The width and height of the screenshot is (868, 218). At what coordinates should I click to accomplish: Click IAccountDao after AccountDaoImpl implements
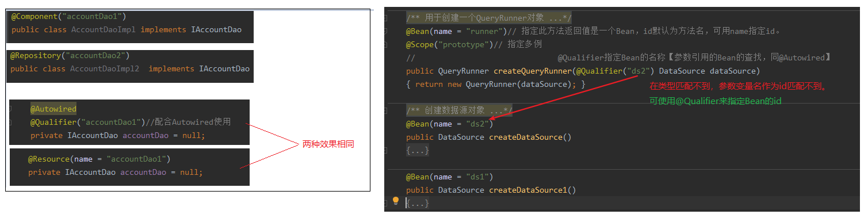coord(216,29)
